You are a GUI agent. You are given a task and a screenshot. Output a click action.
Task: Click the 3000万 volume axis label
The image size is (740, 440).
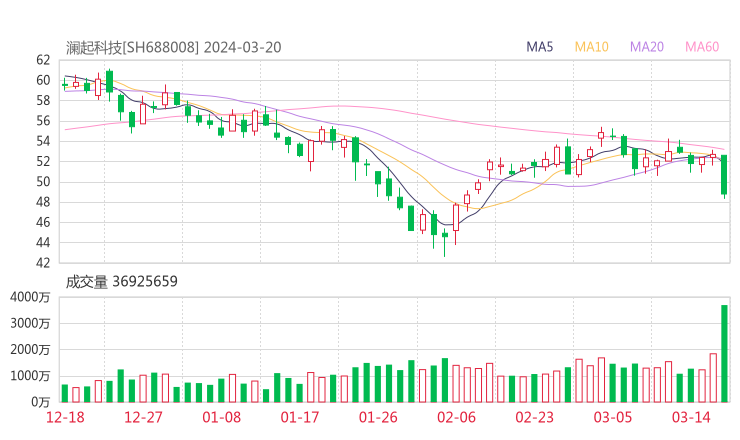click(x=30, y=324)
